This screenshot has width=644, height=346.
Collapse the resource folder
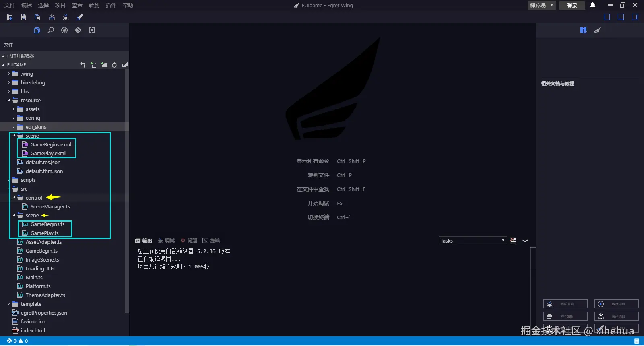9,100
